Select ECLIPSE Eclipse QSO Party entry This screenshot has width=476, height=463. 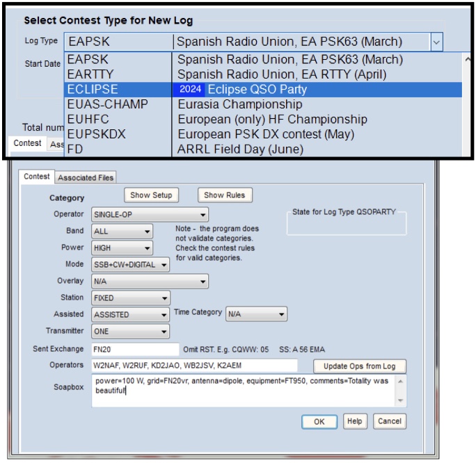coord(252,90)
